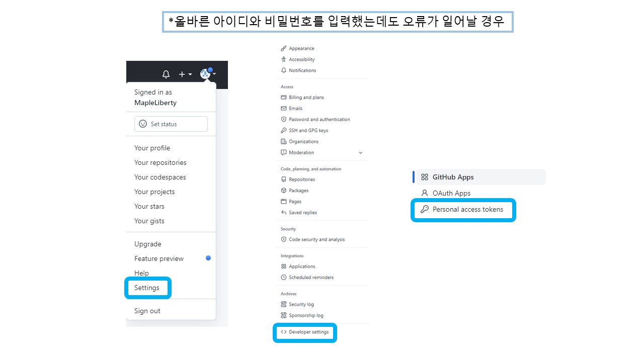This screenshot has height=362, width=644.
Task: Open Password and authentication
Action: [x=319, y=120]
